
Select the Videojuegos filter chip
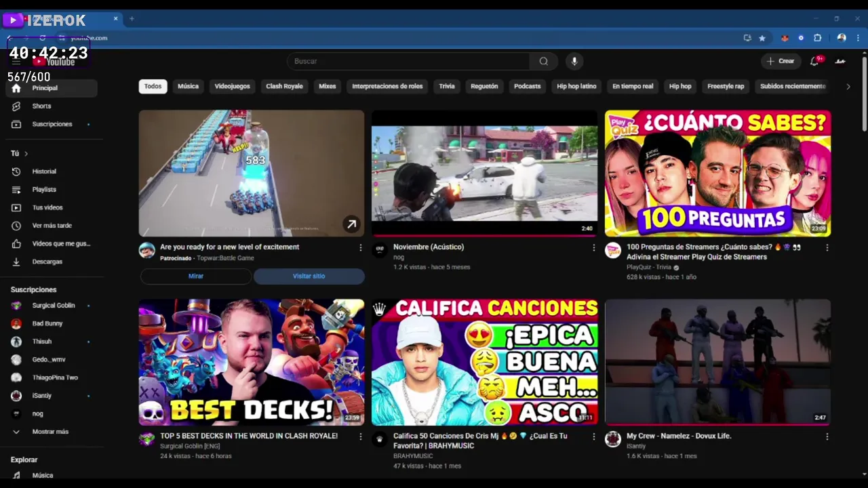coord(232,86)
